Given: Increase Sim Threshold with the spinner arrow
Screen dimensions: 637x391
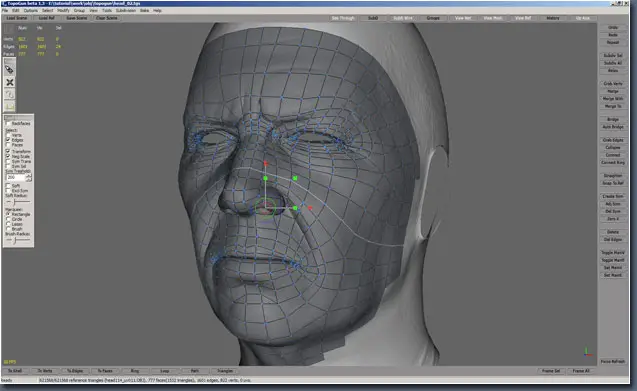Looking at the screenshot, I should click(28, 175).
